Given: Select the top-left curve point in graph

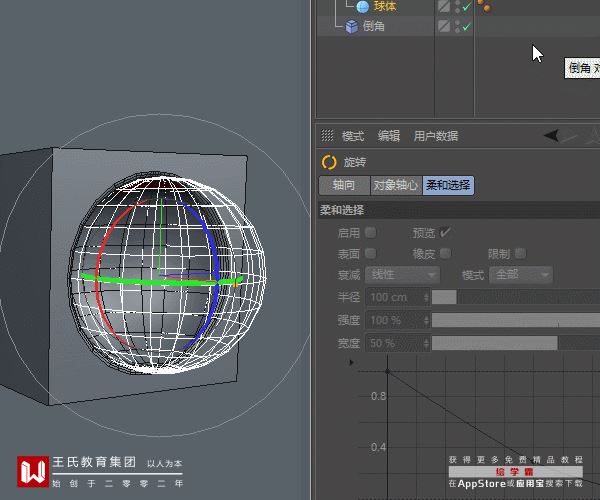Looking at the screenshot, I should point(388,371).
